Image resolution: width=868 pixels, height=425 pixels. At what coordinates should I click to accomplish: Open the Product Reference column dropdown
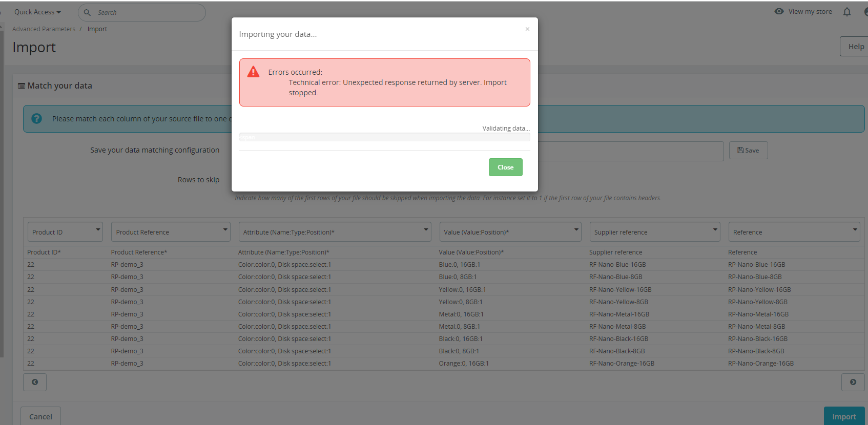pyautogui.click(x=171, y=232)
